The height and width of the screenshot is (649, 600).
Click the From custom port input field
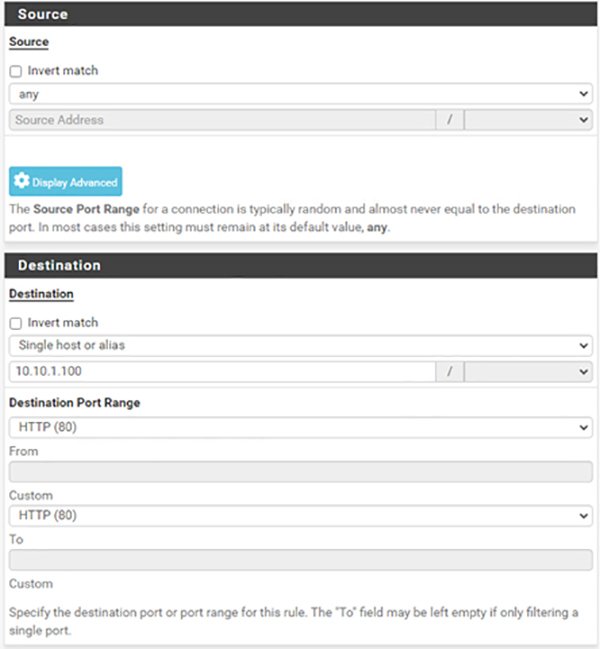tap(300, 472)
